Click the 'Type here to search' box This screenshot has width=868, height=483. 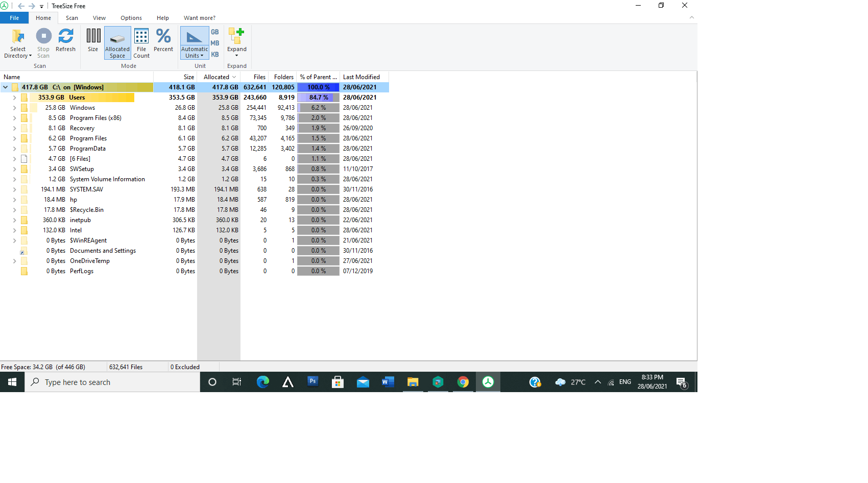point(112,382)
